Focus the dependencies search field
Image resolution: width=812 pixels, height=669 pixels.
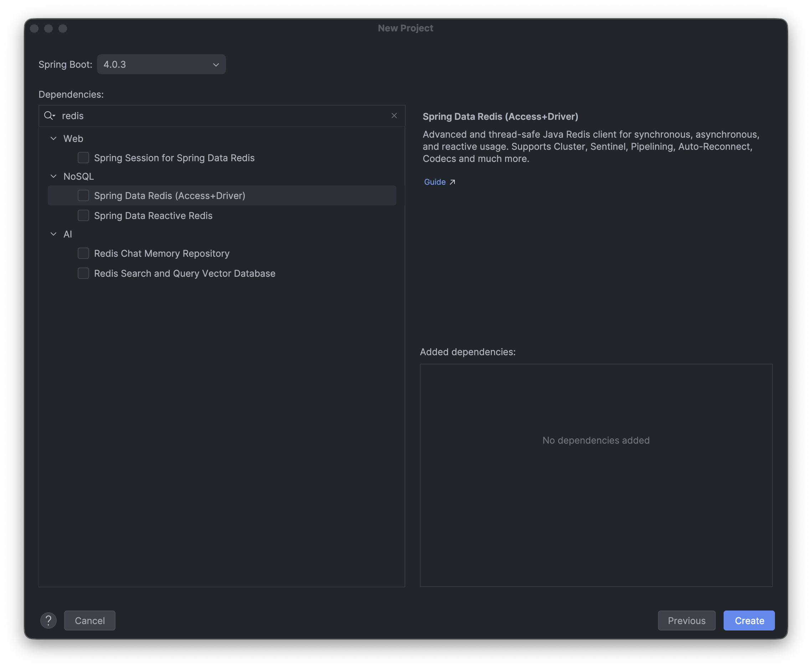point(223,116)
